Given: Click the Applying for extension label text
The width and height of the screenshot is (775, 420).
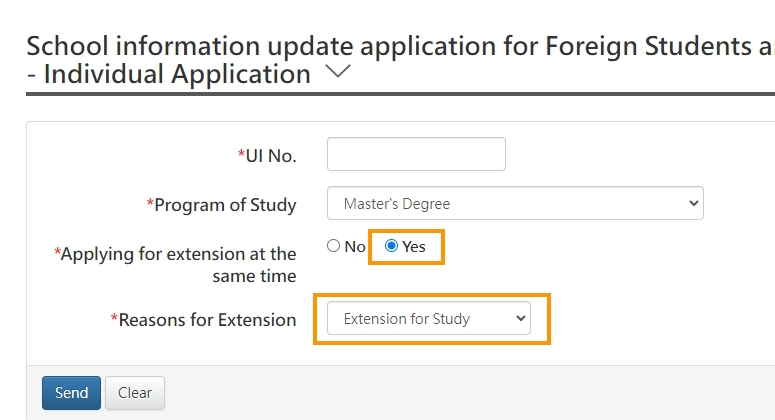Looking at the screenshot, I should point(175,264).
